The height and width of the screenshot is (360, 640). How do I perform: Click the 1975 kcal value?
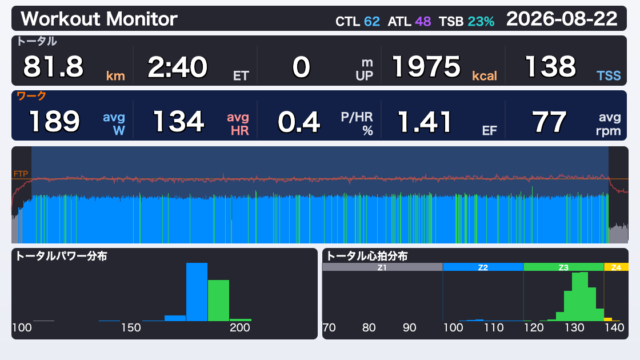click(x=426, y=67)
